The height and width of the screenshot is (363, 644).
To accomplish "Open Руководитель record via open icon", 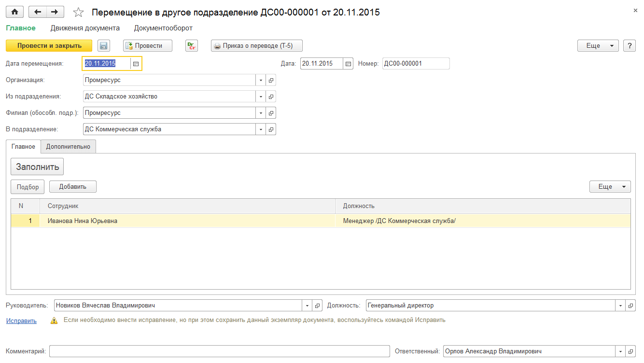I will tap(317, 306).
